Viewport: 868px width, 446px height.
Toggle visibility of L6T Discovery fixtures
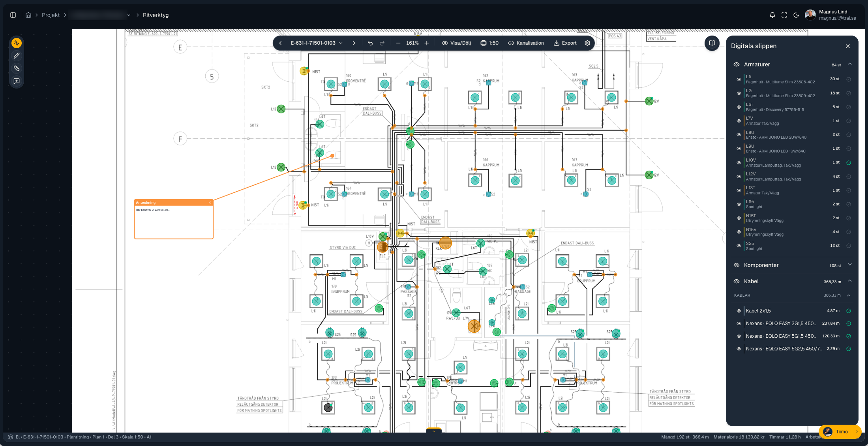pos(739,107)
